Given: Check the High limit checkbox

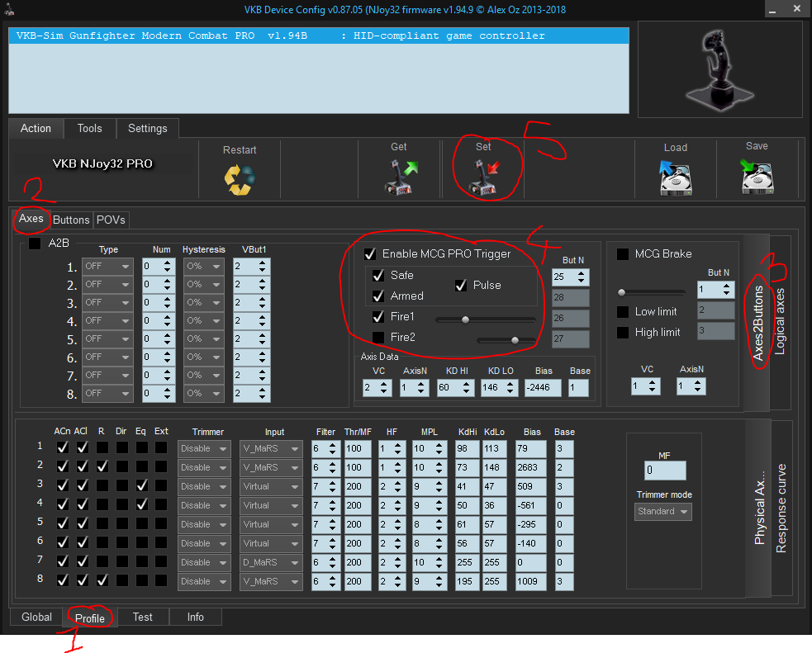Looking at the screenshot, I should 623,332.
